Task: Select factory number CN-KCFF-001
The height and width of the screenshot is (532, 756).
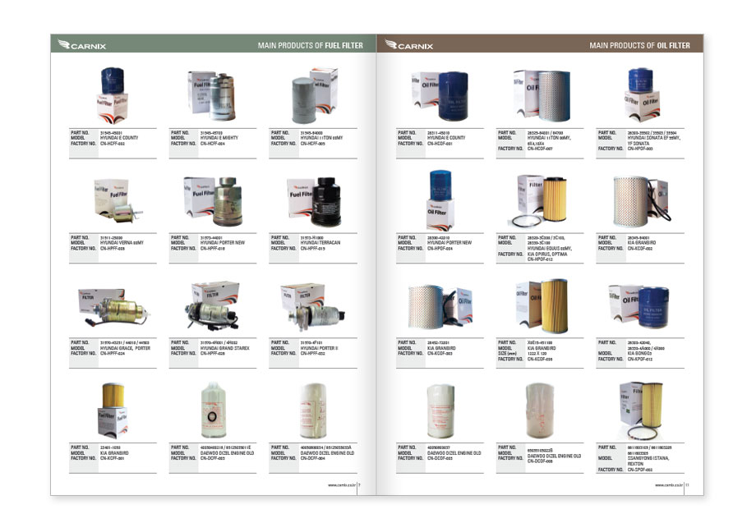Action: click(112, 458)
